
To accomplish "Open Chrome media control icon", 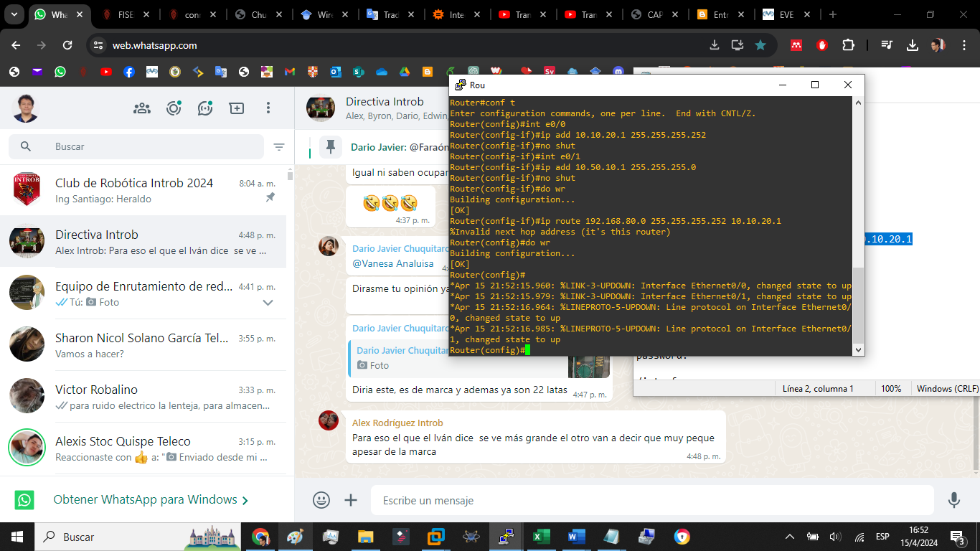I will tap(887, 45).
